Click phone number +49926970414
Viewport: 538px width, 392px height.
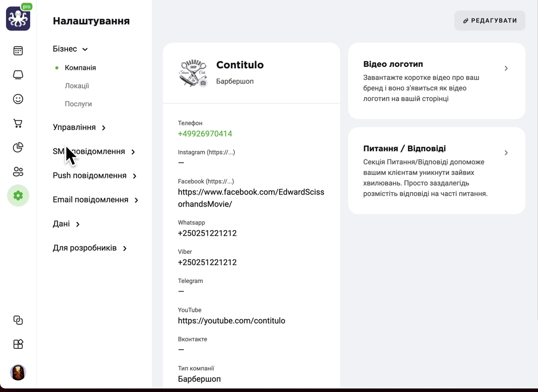(205, 134)
